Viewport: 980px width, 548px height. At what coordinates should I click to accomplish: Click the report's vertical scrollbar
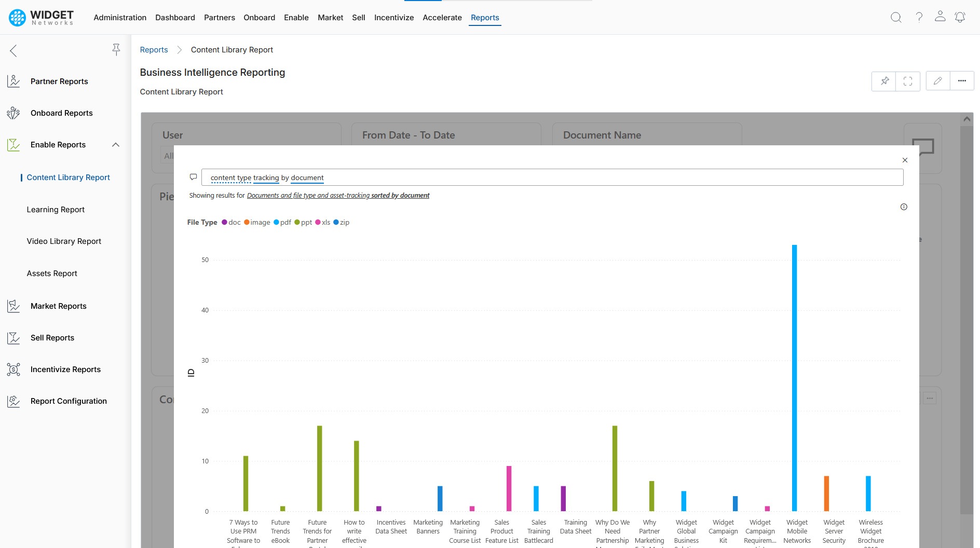(967, 320)
